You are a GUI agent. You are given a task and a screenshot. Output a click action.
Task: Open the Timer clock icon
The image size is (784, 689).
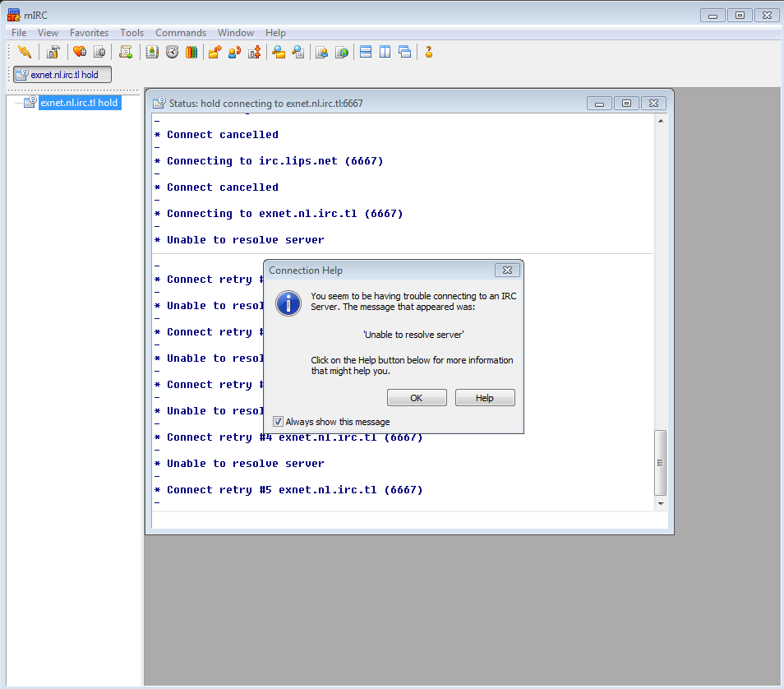coord(172,52)
